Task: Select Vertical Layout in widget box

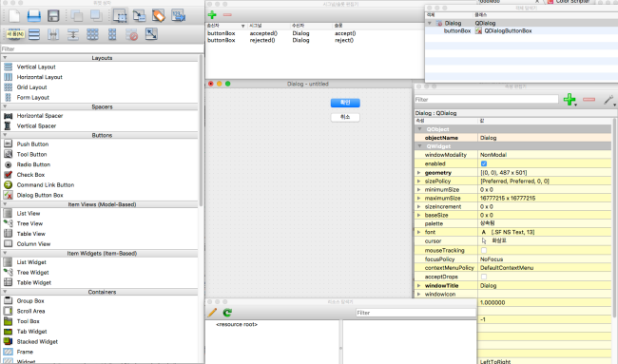Action: pyautogui.click(x=36, y=67)
